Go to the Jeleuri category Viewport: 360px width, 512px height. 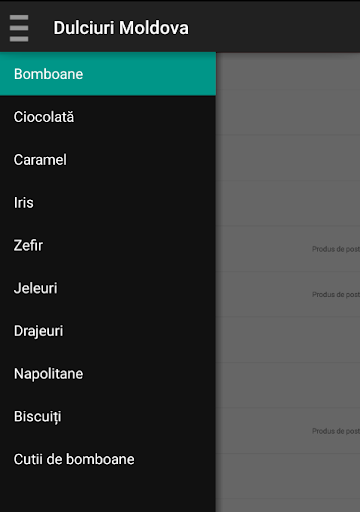click(x=108, y=288)
